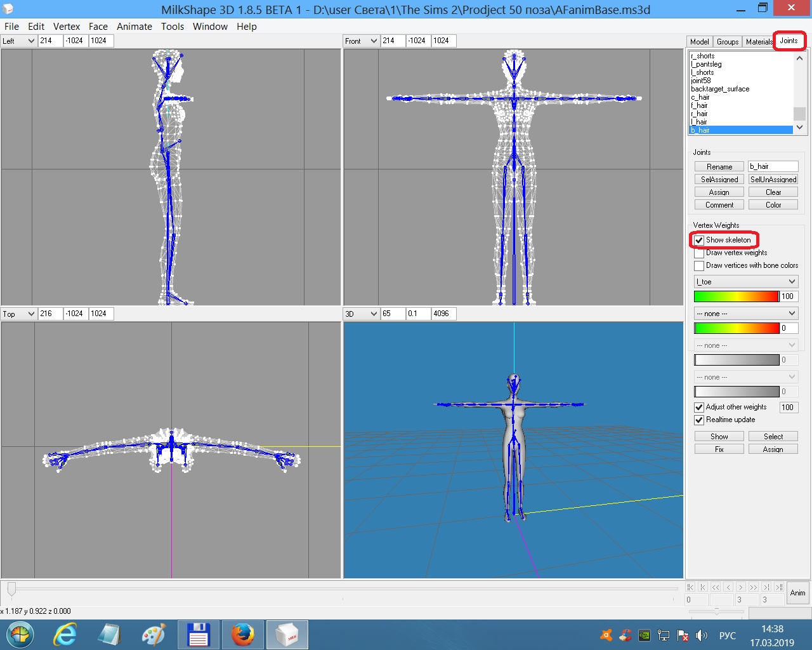Click the Windows Start button
The image size is (812, 650).
pyautogui.click(x=20, y=635)
